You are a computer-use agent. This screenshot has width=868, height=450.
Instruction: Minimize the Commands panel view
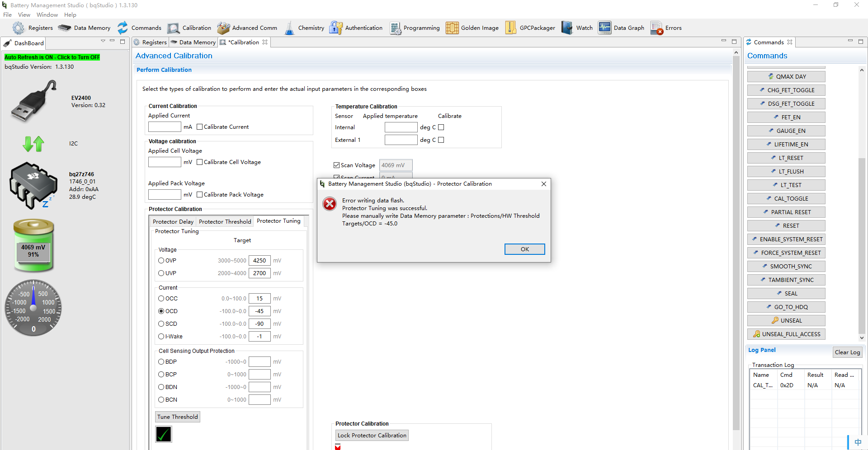tap(850, 41)
